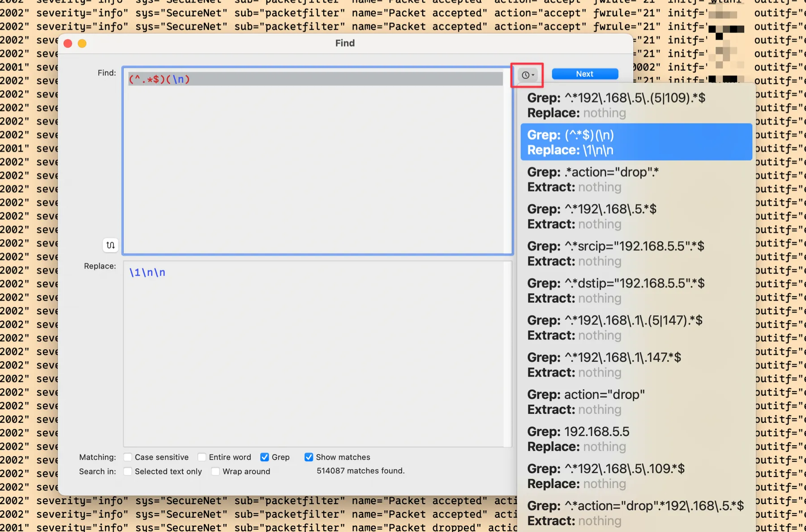This screenshot has height=532, width=806.
Task: Choose the srcip="192.168.5.5" pattern from history
Action: coord(636,253)
